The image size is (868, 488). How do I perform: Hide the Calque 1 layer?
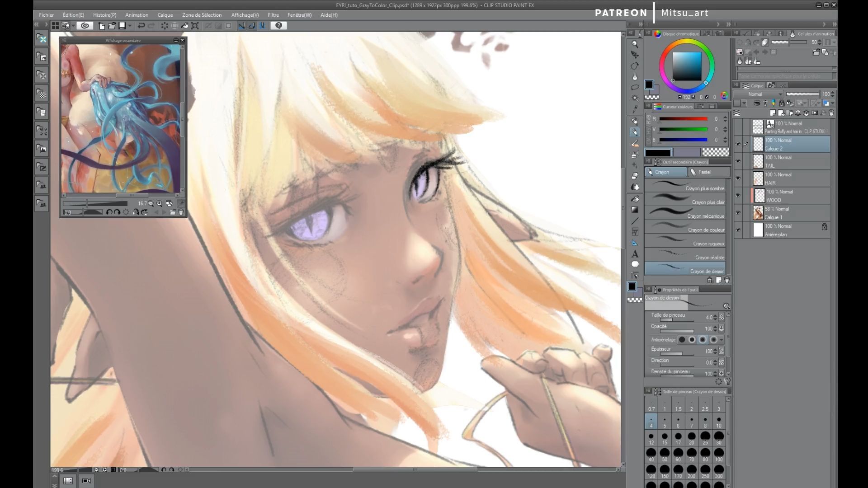point(738,213)
